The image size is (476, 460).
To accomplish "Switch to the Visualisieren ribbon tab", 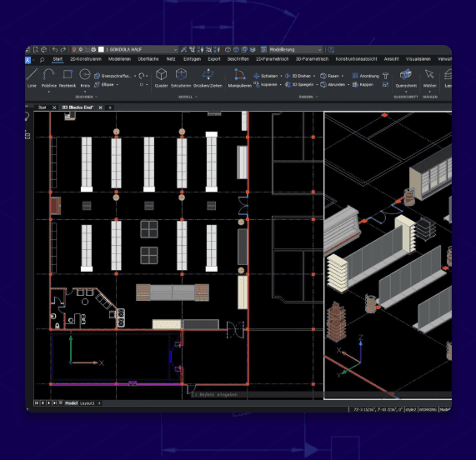I will click(418, 59).
